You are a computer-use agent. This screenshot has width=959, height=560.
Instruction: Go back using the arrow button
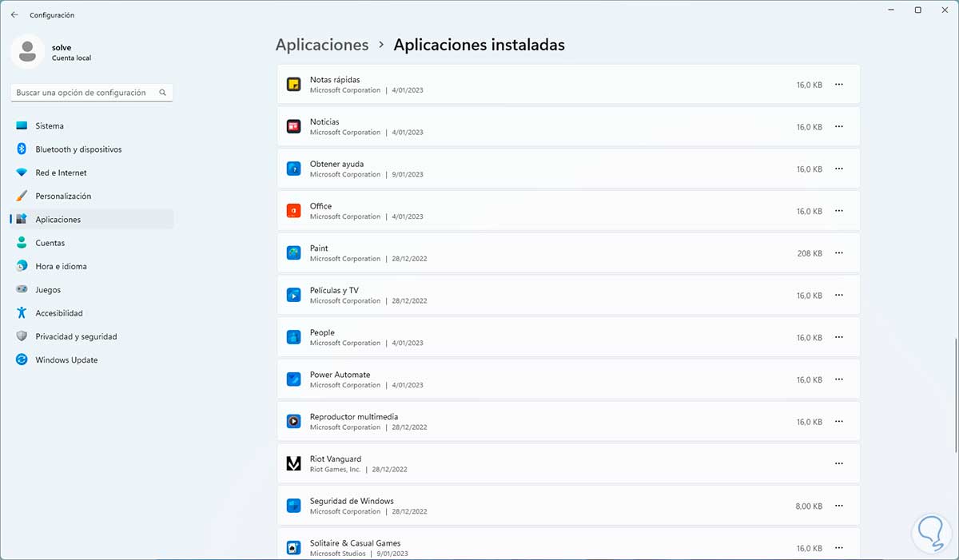[14, 14]
